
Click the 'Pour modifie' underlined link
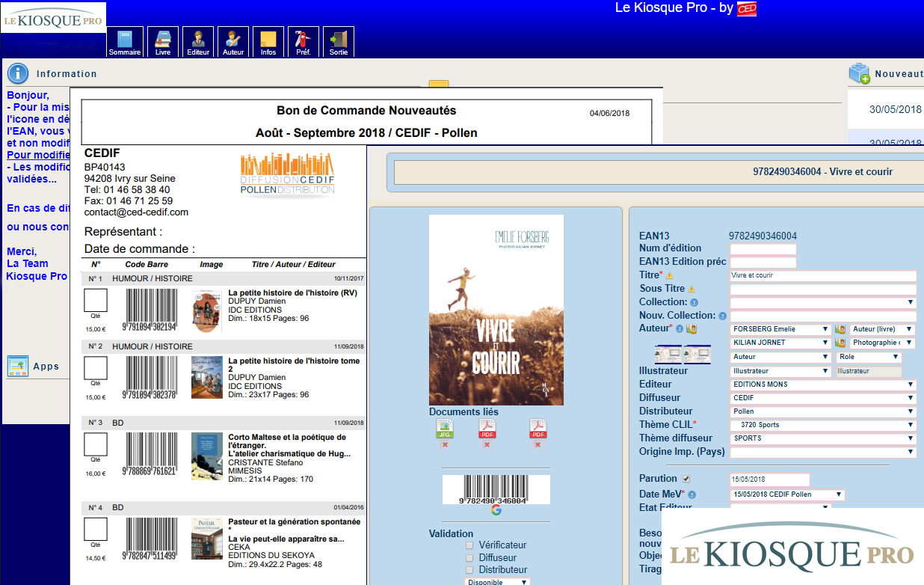tap(38, 155)
